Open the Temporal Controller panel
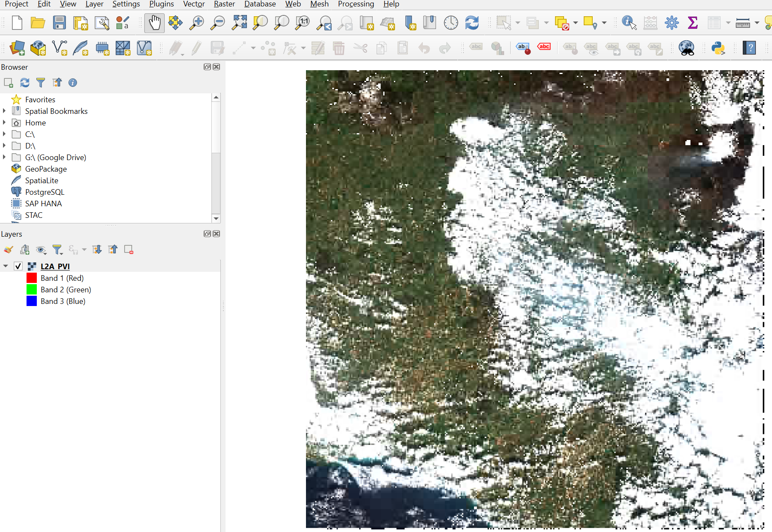Screen dimensions: 772x532 (451, 23)
